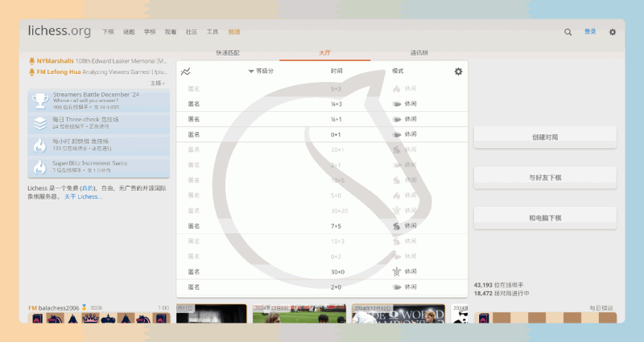Viewport: 644px width, 342px height.
Task: Open the NYMarshalls stream link
Action: (x=98, y=61)
